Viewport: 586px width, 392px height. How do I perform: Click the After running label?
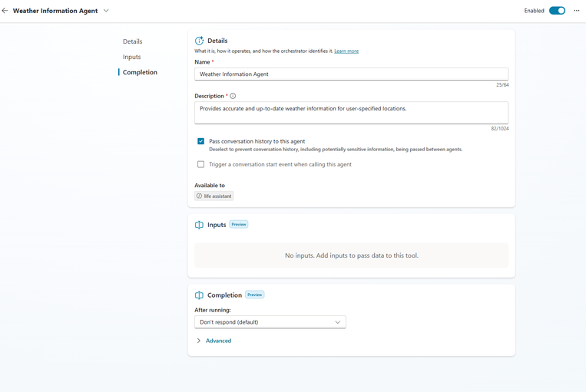coord(213,310)
